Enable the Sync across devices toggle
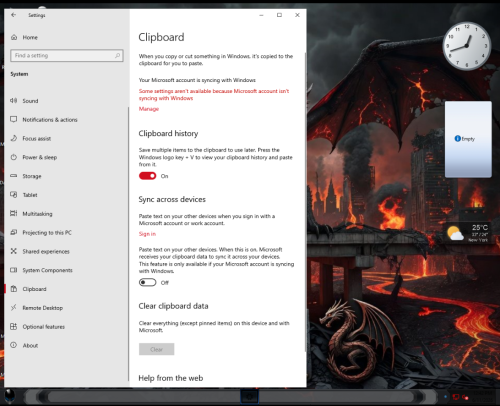Screen dimensions: 500x406 pos(147,283)
